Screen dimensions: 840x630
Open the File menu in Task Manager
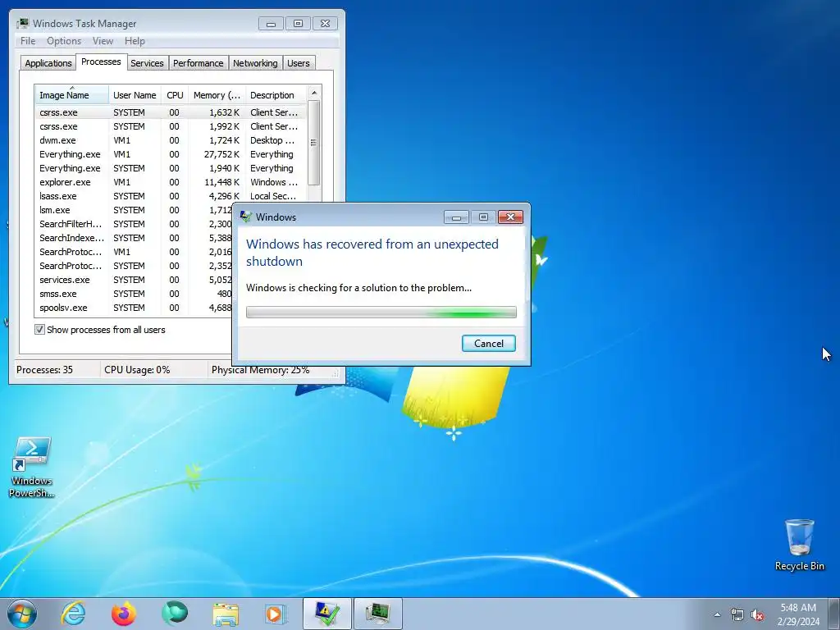coord(28,41)
